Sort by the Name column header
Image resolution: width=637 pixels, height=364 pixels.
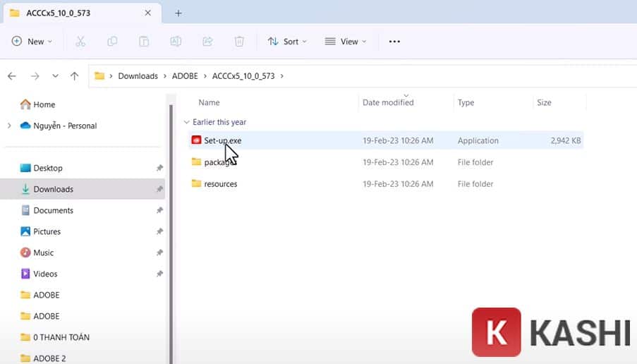[x=210, y=102]
